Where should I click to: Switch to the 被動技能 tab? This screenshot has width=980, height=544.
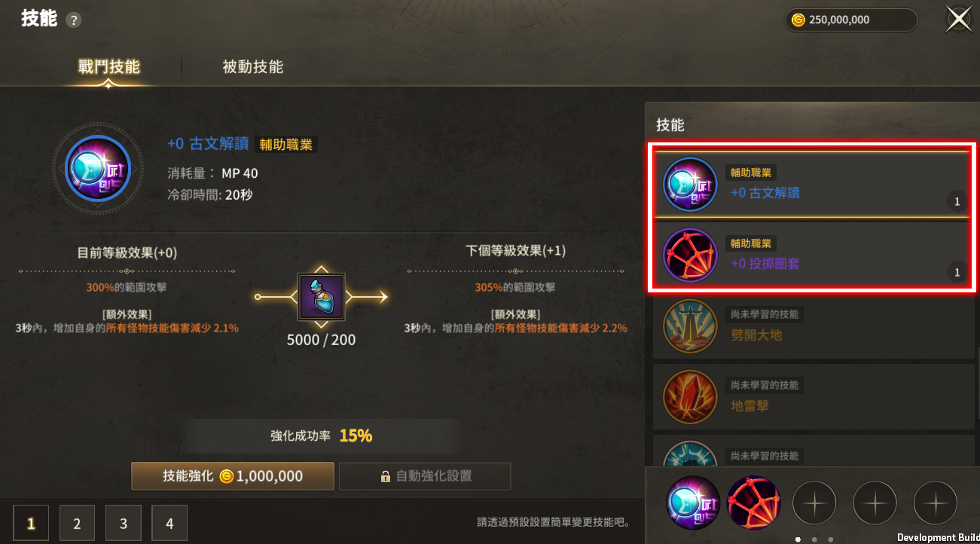click(253, 66)
